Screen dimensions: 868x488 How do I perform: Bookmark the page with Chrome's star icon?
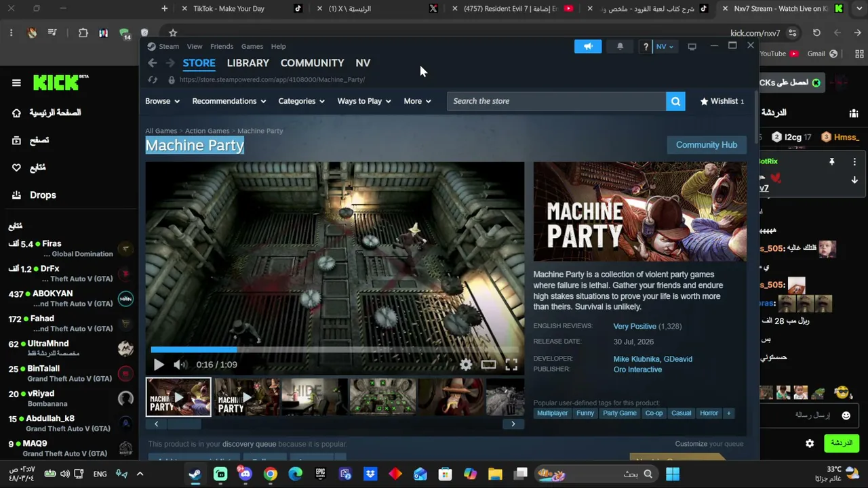pyautogui.click(x=173, y=33)
